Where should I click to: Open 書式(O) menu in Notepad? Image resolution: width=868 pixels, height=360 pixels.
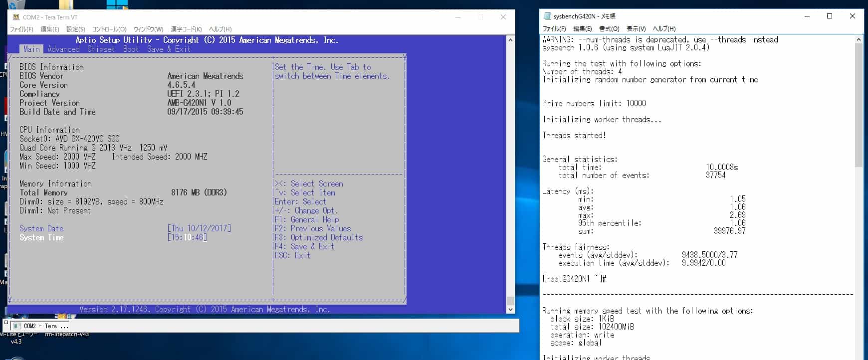click(x=609, y=29)
